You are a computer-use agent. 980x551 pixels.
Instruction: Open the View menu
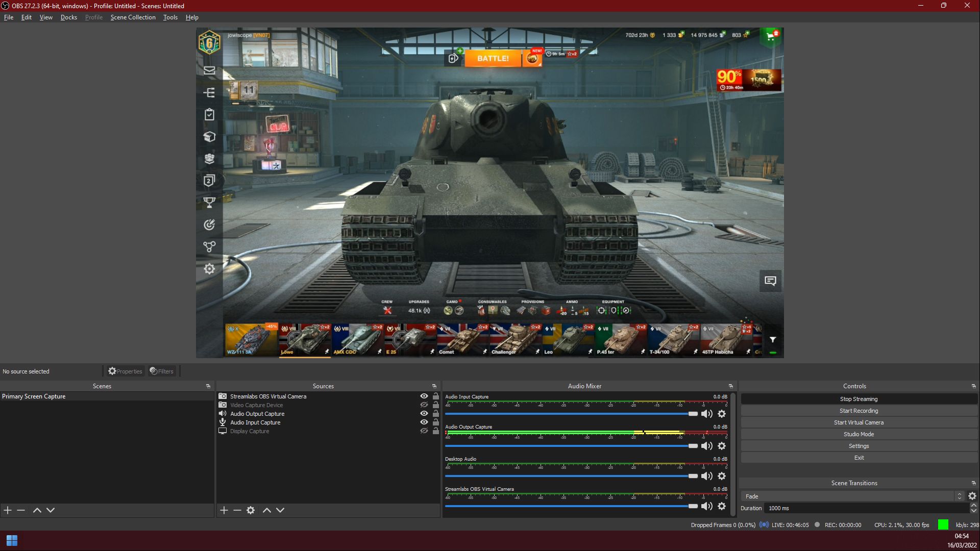click(x=46, y=17)
